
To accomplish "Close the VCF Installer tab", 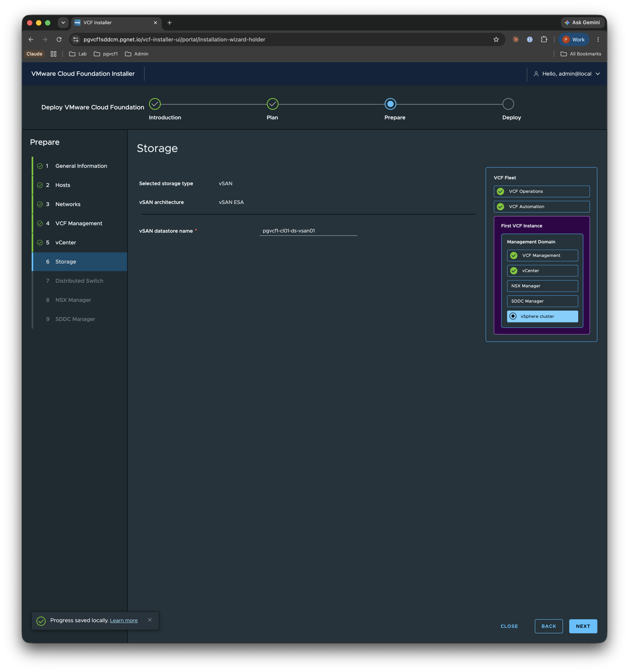I will click(x=155, y=23).
